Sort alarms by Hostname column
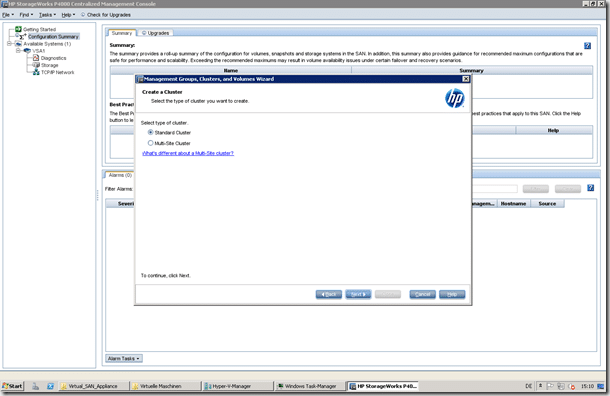This screenshot has width=610, height=396. click(513, 204)
